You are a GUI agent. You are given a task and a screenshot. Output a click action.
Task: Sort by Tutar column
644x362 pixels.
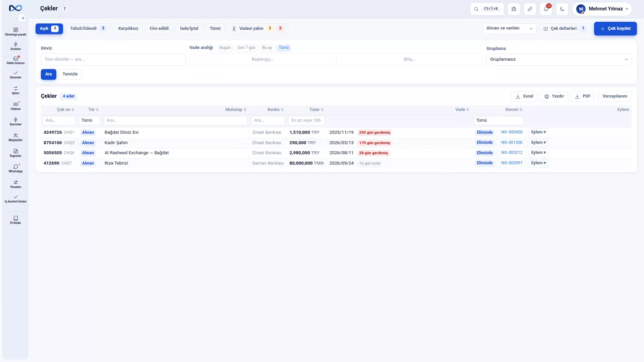[316, 109]
